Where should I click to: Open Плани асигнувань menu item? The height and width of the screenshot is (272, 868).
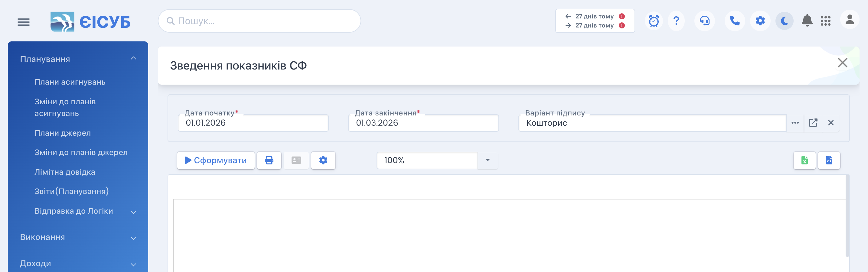tap(70, 82)
